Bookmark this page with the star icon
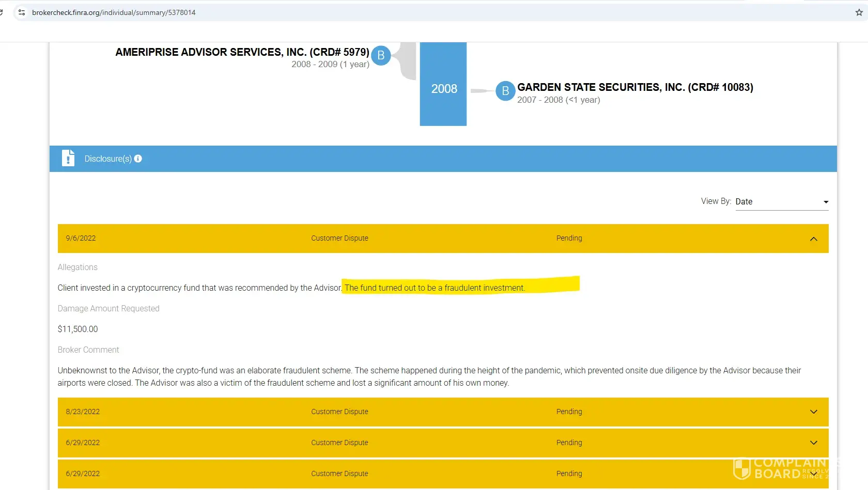The height and width of the screenshot is (490, 868). click(859, 12)
